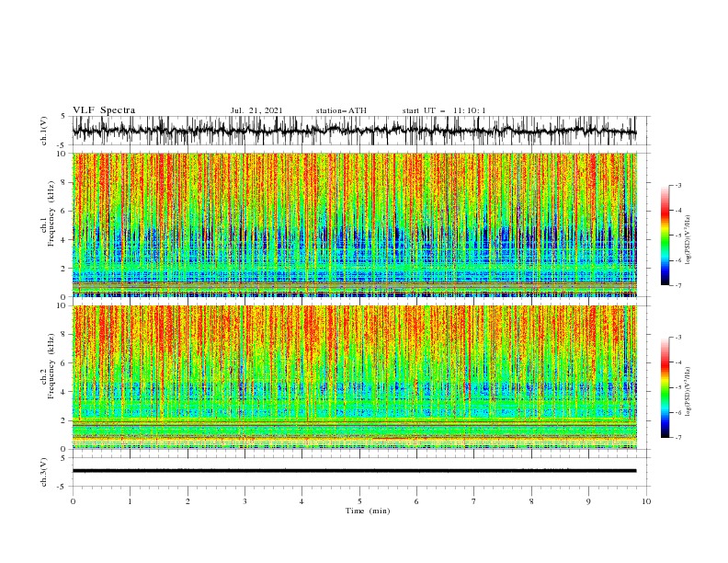
Task: Click the '-5' tick on ch.2 colorbar
Action: 678,387
